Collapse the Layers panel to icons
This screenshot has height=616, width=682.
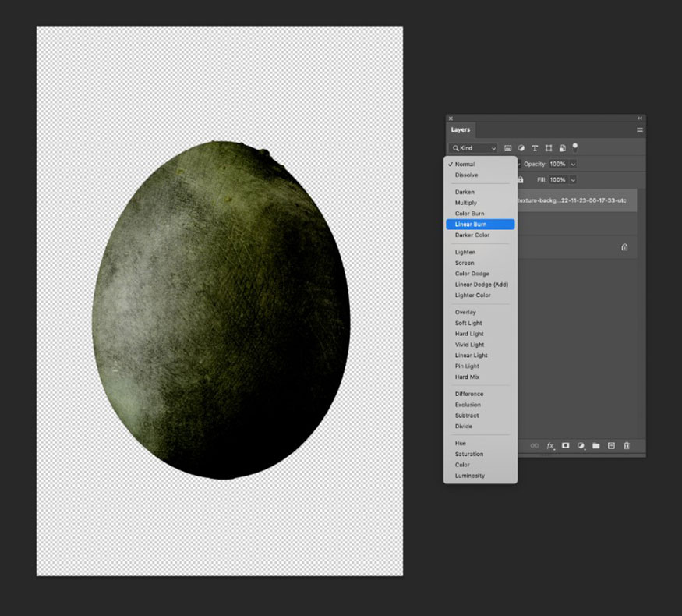click(640, 119)
